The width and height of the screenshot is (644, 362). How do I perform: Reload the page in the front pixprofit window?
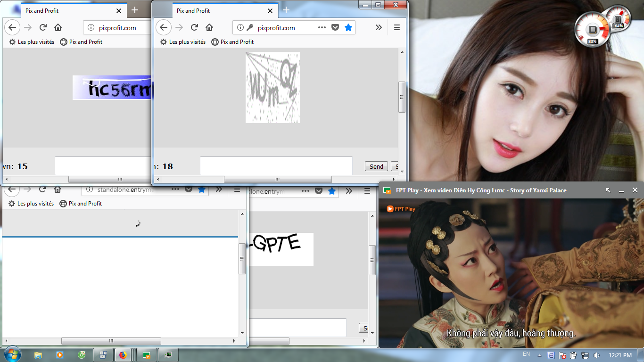tap(194, 27)
